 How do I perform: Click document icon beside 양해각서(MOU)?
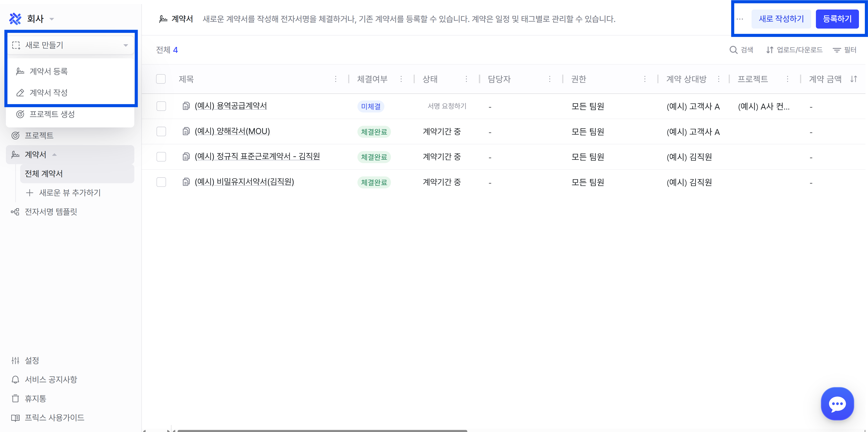(186, 131)
